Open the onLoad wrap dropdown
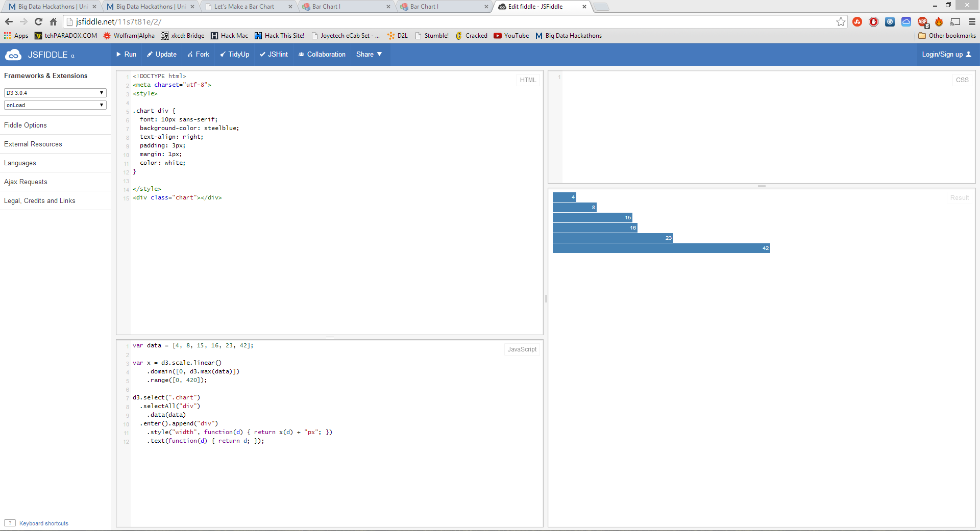The height and width of the screenshot is (531, 980). tap(55, 105)
